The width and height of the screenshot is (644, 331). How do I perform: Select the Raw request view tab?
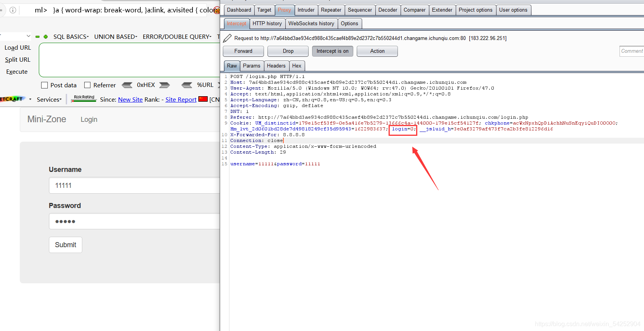point(232,66)
